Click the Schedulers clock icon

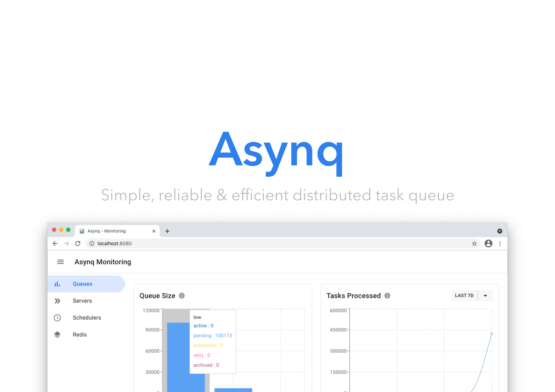tap(57, 318)
